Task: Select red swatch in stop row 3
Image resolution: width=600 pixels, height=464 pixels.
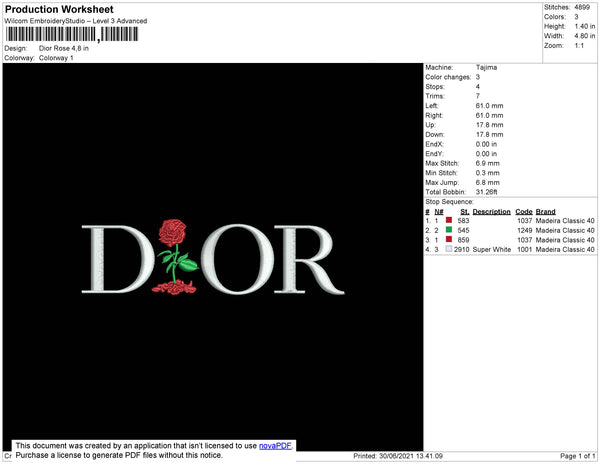Action: click(449, 239)
